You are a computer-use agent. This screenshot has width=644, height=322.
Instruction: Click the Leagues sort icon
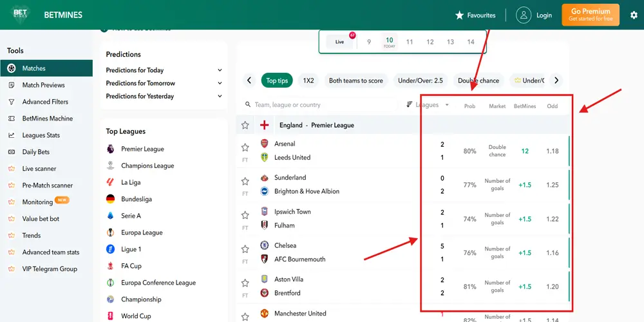pyautogui.click(x=409, y=105)
